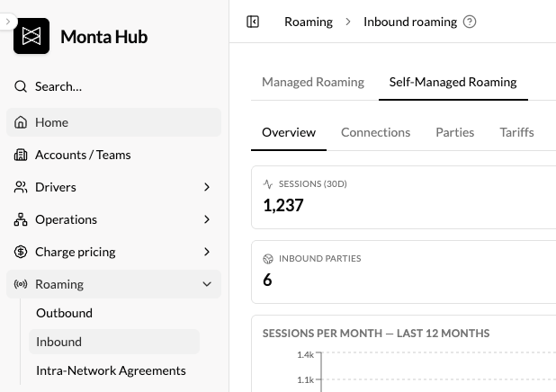Select the Parties tab
This screenshot has height=392, width=556.
(455, 132)
